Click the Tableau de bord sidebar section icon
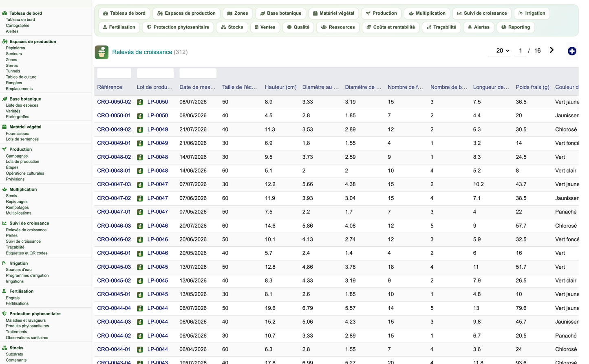Image resolution: width=589 pixels, height=364 pixels. click(x=4, y=13)
